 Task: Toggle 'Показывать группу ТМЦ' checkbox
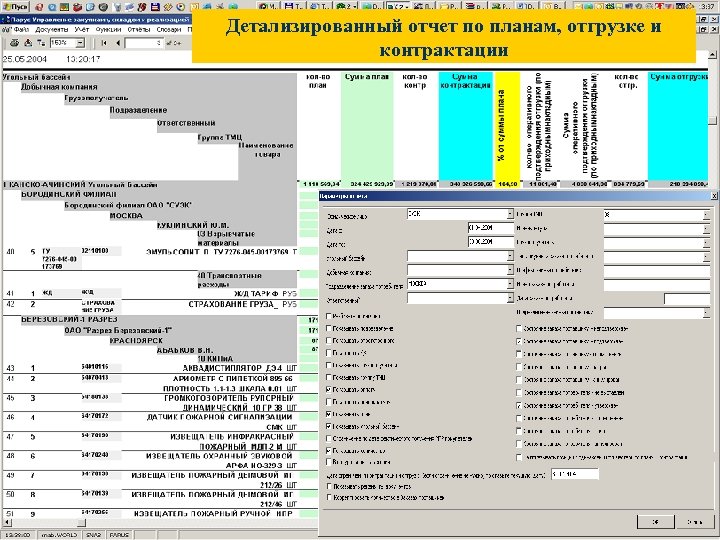click(329, 377)
